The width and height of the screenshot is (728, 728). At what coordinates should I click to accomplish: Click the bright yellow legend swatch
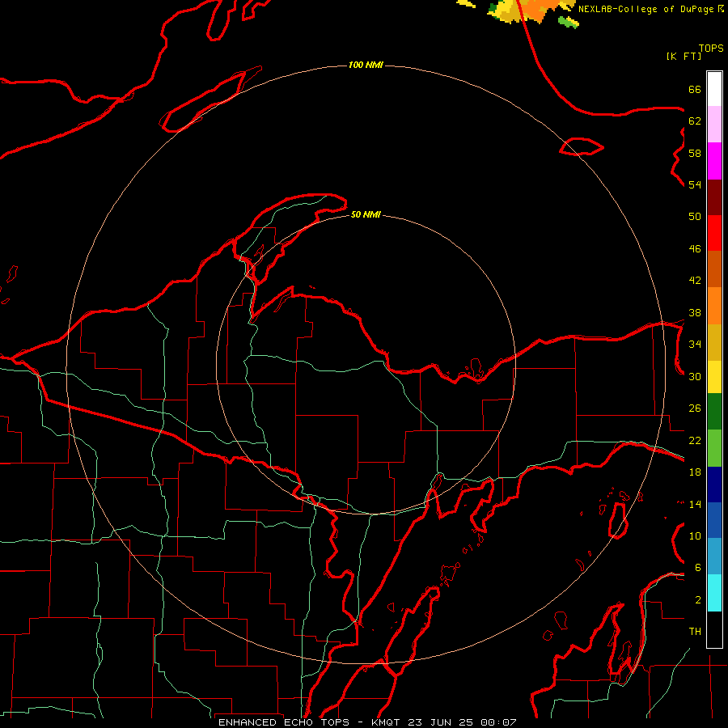coord(714,377)
